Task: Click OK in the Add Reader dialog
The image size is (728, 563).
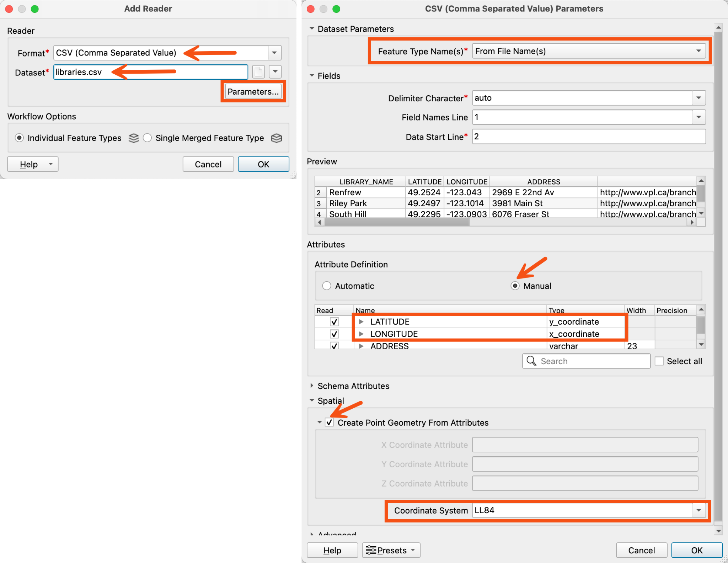Action: (x=263, y=164)
